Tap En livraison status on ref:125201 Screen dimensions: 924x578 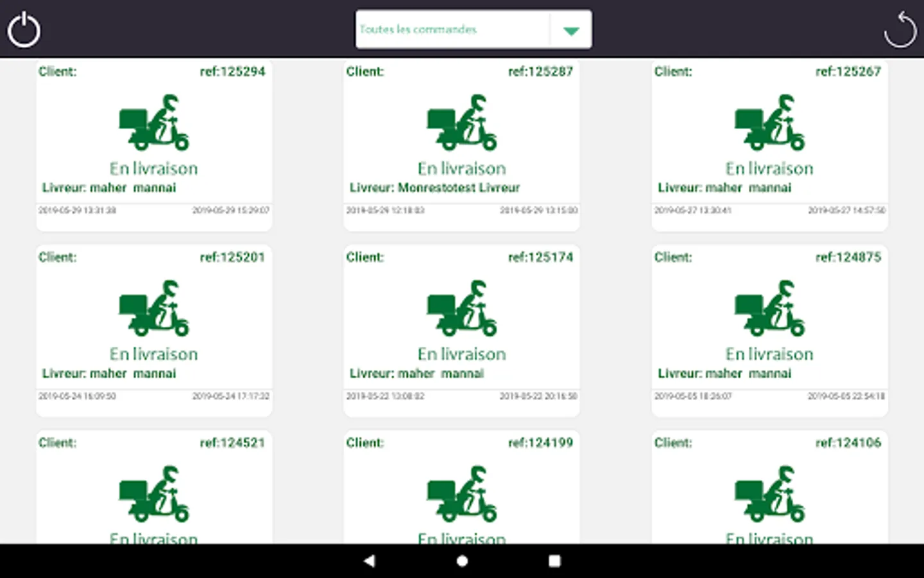tap(154, 354)
